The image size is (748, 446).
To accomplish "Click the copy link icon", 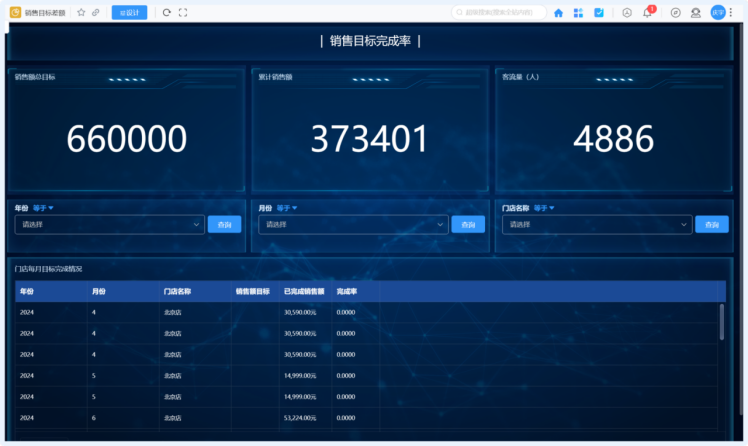I will (95, 13).
